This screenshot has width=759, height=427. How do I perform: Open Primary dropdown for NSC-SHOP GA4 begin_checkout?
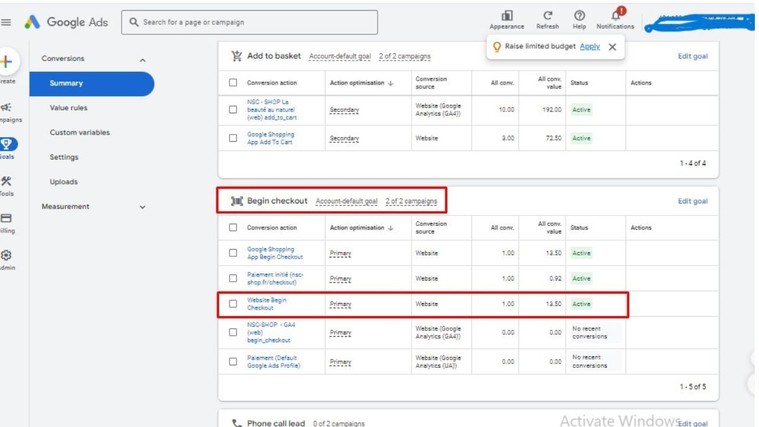[x=340, y=333]
